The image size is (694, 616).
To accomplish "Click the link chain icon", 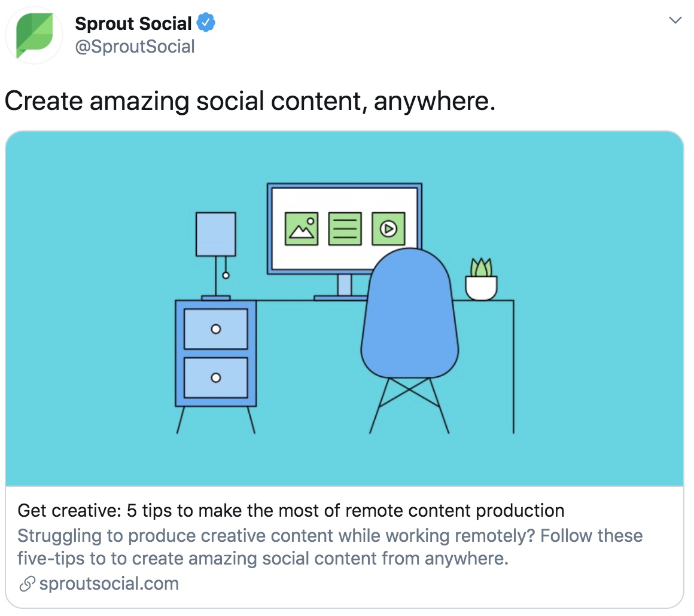I will (27, 584).
